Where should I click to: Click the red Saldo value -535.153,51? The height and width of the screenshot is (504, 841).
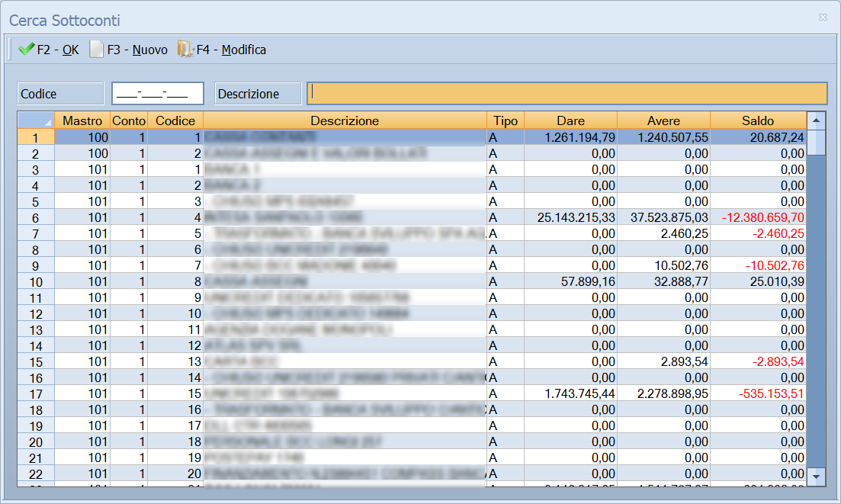[772, 394]
